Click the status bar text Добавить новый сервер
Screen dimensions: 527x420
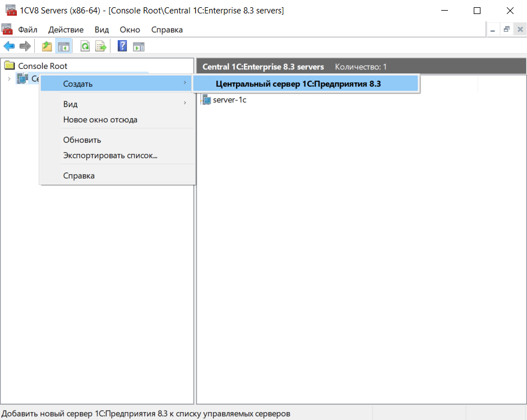[x=146, y=414]
